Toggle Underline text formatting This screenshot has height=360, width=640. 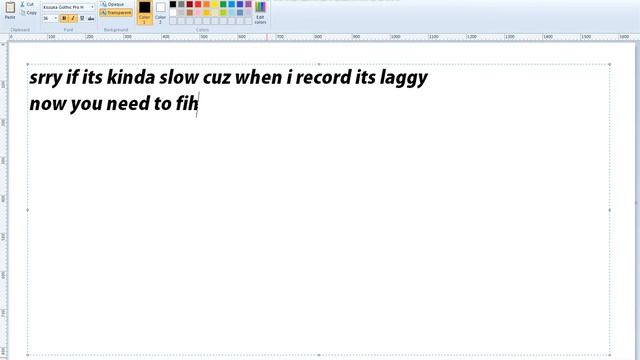click(82, 18)
